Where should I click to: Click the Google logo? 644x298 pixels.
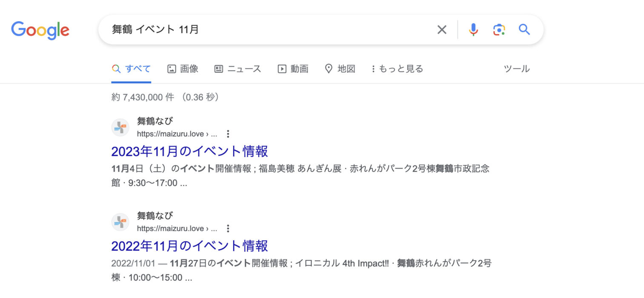pyautogui.click(x=40, y=30)
